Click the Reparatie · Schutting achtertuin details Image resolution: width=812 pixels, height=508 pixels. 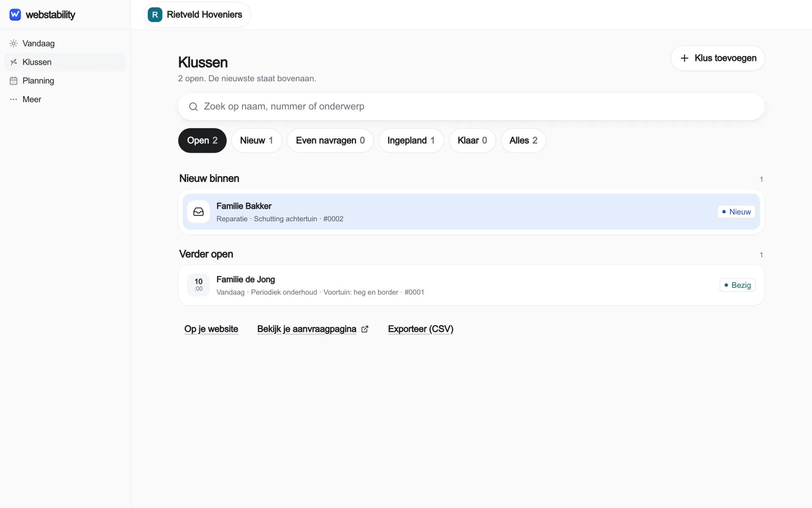(280, 219)
